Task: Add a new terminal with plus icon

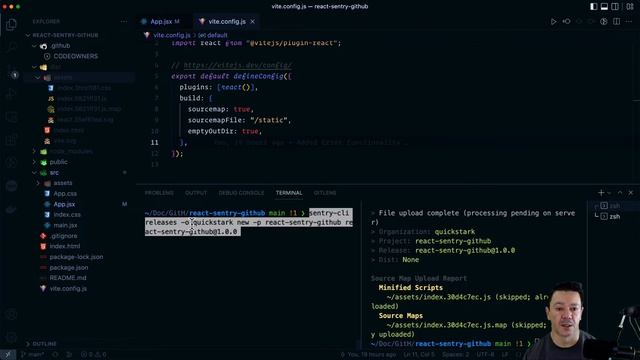Action: point(601,193)
